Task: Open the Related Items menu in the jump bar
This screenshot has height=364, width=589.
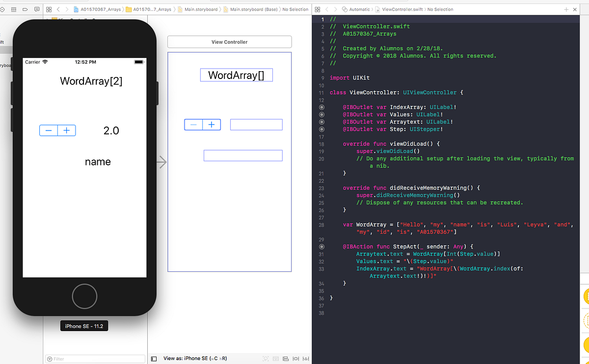Action: click(49, 9)
